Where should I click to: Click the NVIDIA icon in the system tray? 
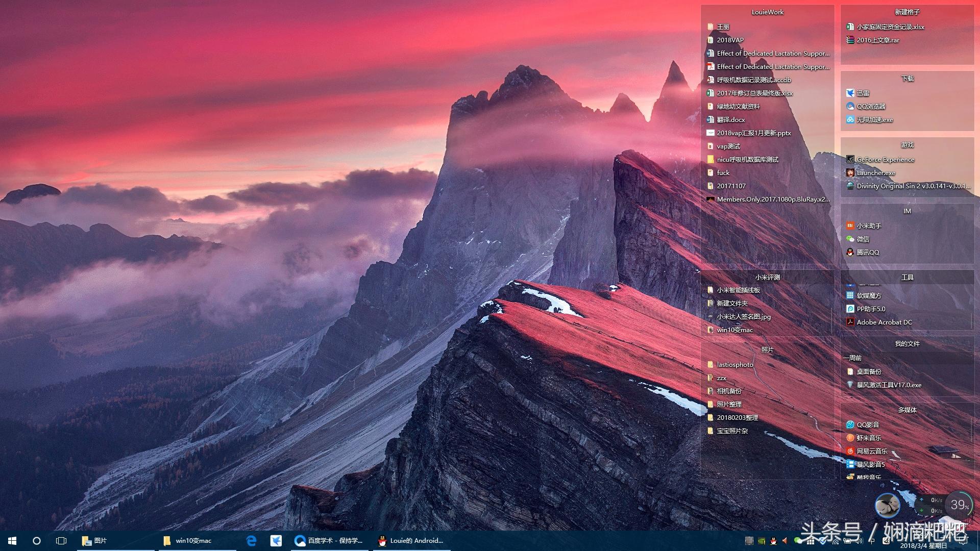coord(762,541)
